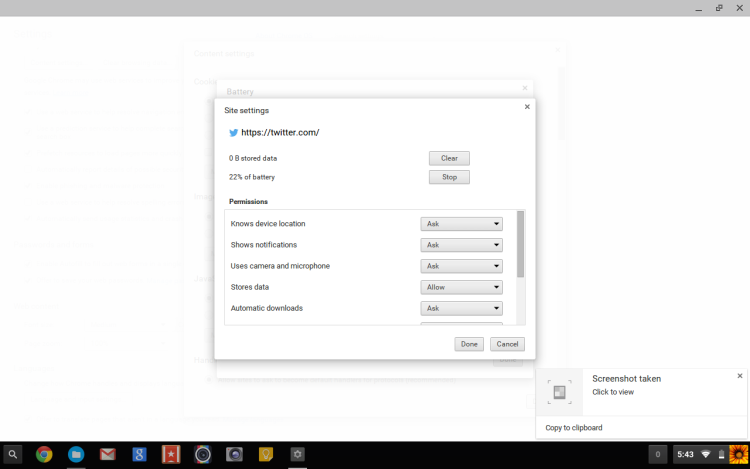Screen dimensions: 750x469
Task: Click Done in Site settings
Action: [469, 344]
